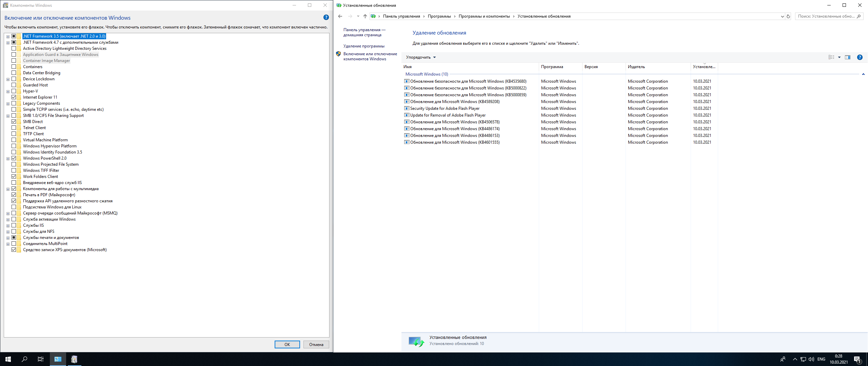
Task: Open Удаление программы link
Action: (364, 46)
